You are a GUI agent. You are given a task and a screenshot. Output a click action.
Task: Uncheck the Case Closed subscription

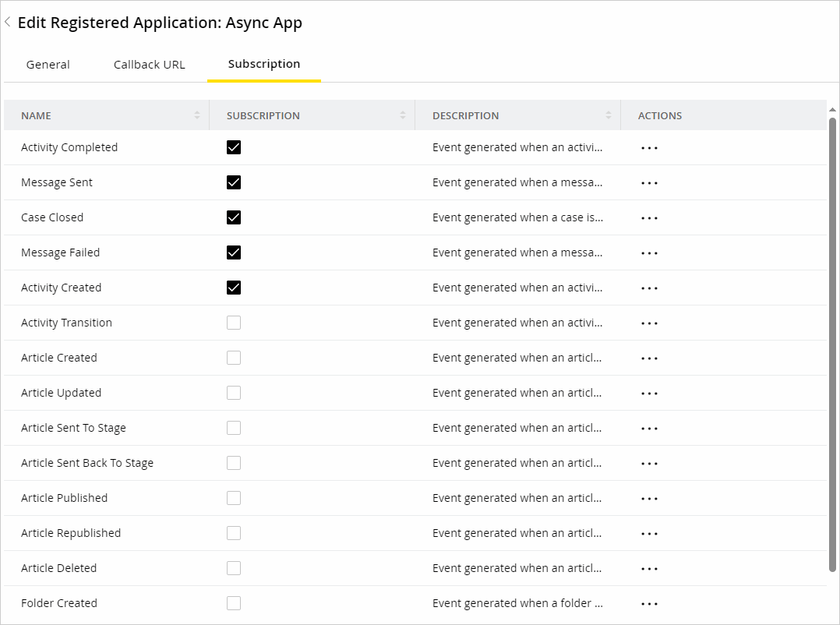234,217
